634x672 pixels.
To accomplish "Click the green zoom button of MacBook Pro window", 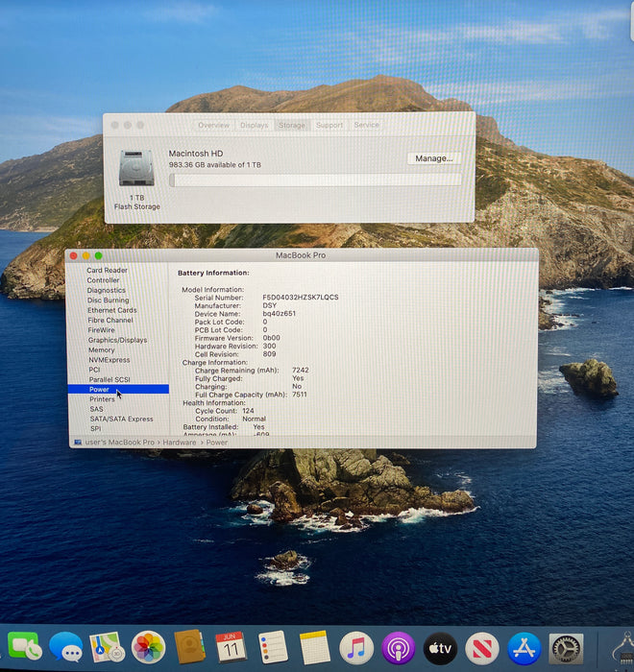I will point(98,256).
